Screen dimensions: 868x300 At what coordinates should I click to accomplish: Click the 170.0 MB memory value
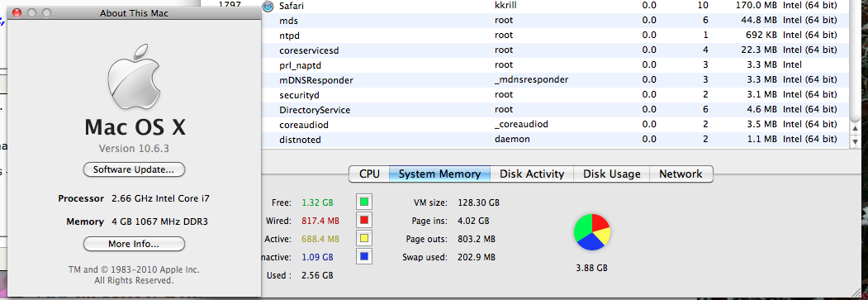pos(757,6)
